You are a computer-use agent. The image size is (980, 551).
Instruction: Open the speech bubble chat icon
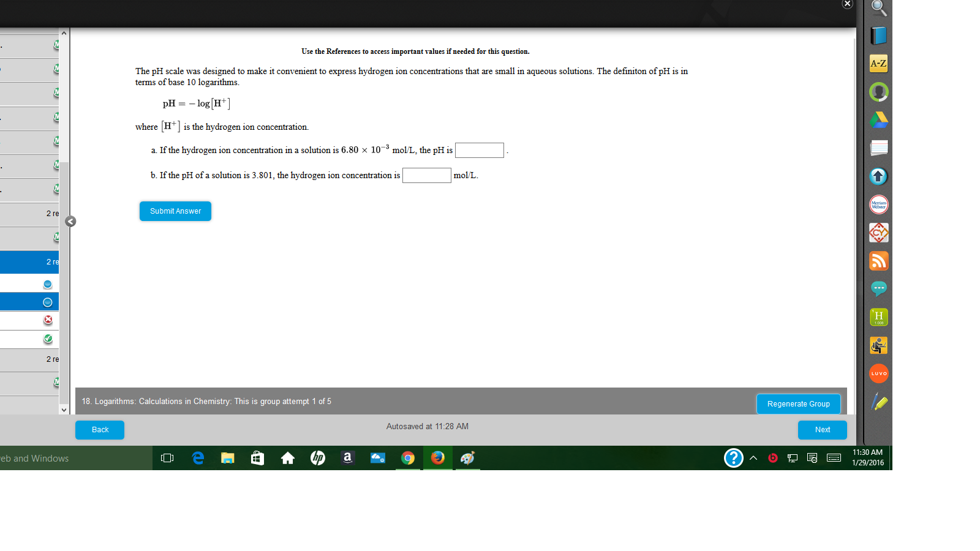pyautogui.click(x=879, y=288)
